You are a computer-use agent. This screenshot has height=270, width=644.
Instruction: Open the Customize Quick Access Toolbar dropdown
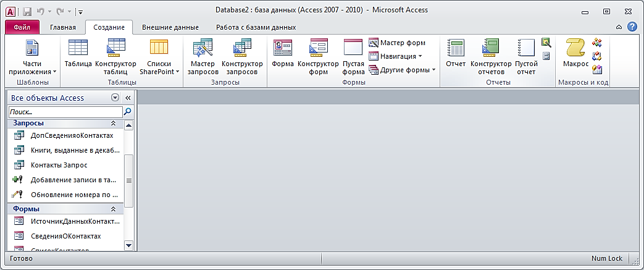[80, 12]
